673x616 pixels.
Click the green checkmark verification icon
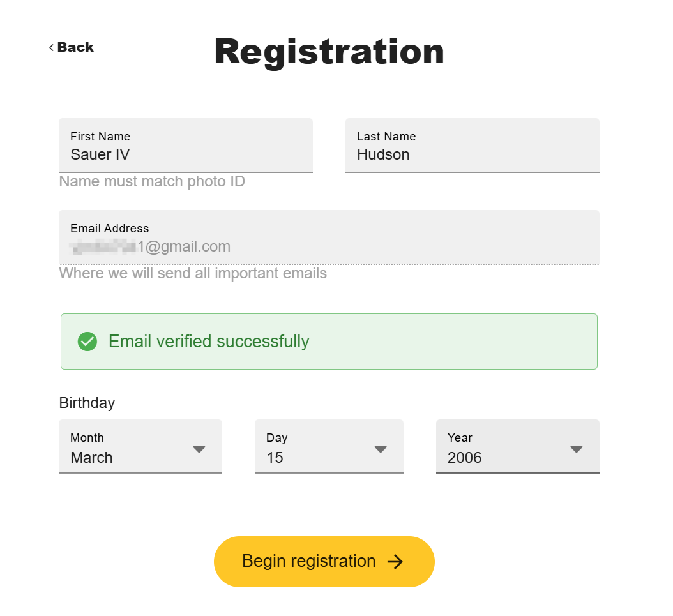tap(87, 342)
